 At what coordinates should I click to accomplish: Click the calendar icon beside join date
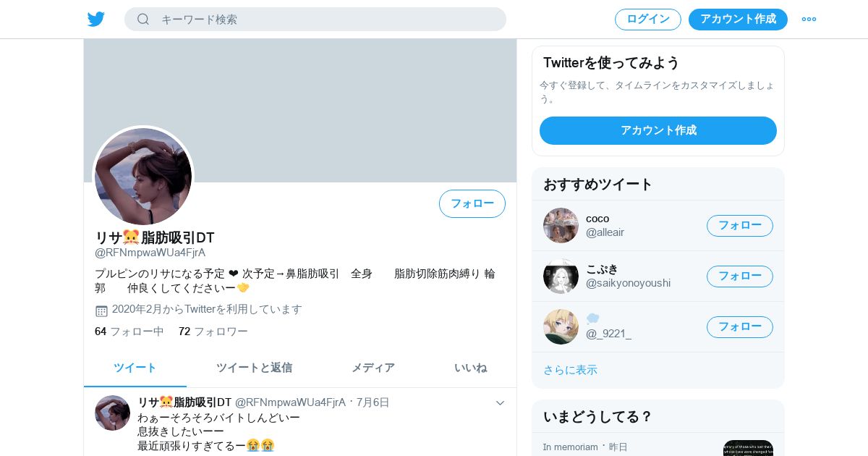[101, 311]
